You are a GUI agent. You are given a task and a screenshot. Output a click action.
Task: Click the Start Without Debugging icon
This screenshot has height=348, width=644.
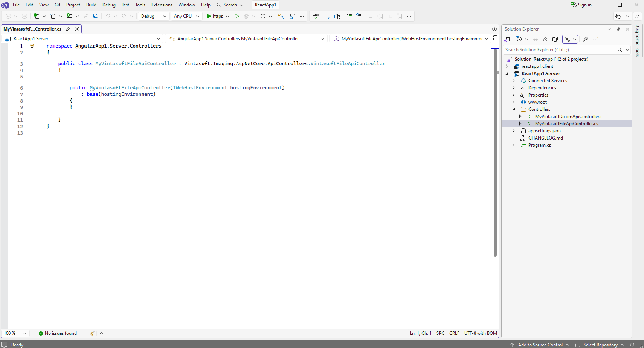(x=237, y=16)
